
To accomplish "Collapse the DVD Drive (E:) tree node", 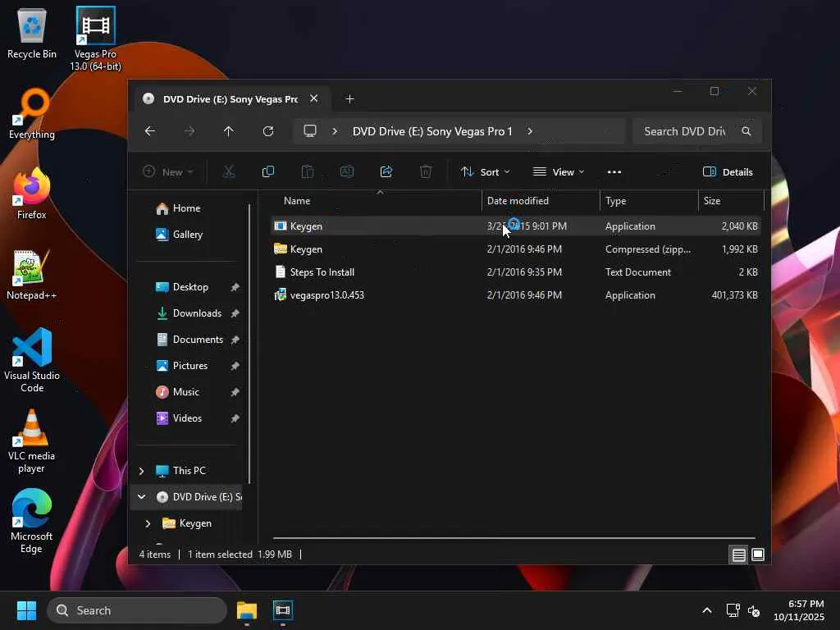I will [x=141, y=496].
